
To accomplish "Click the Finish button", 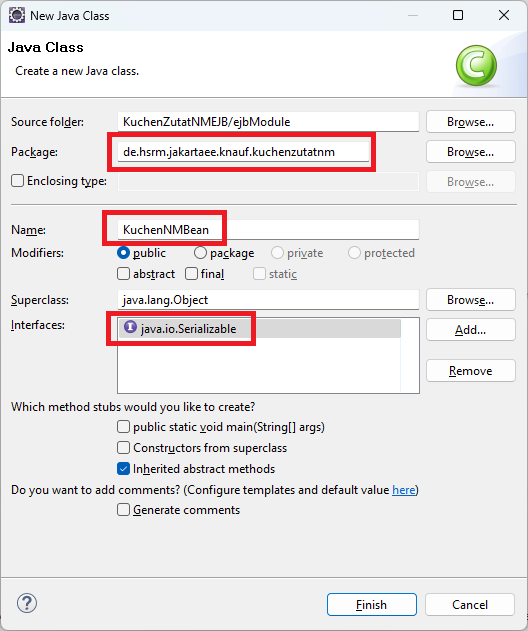I will [371, 604].
